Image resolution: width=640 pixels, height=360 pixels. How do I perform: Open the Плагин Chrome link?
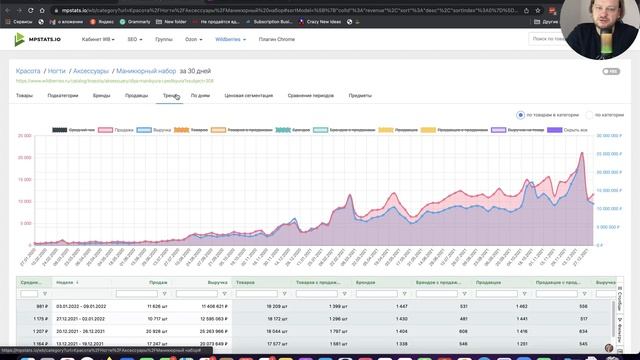[x=277, y=40]
